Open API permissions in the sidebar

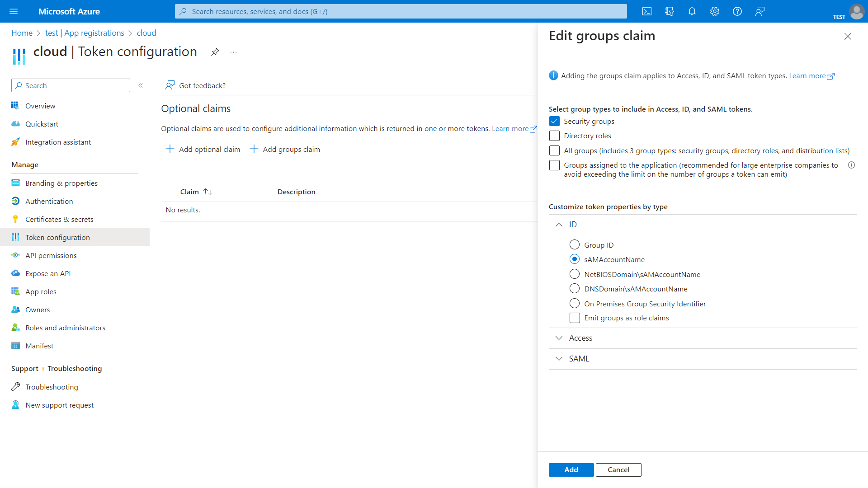[51, 255]
